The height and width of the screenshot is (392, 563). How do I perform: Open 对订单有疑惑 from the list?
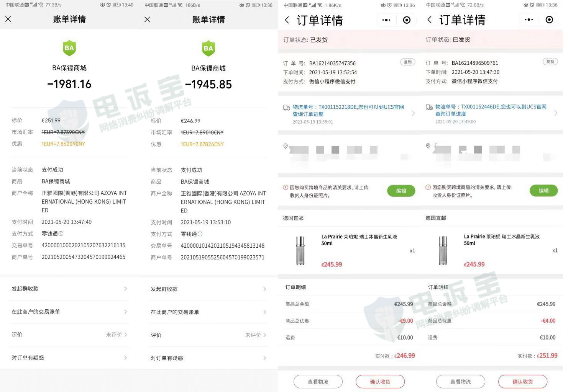point(69,358)
